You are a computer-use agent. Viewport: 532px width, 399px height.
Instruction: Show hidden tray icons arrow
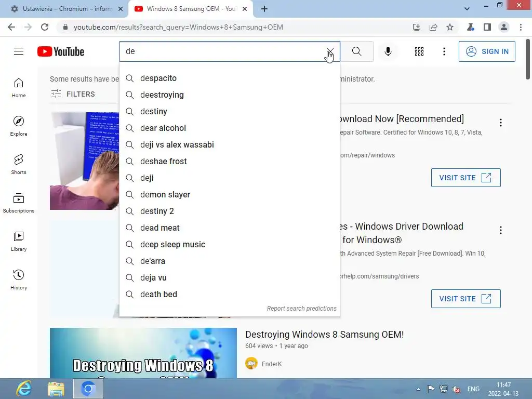[418, 389]
